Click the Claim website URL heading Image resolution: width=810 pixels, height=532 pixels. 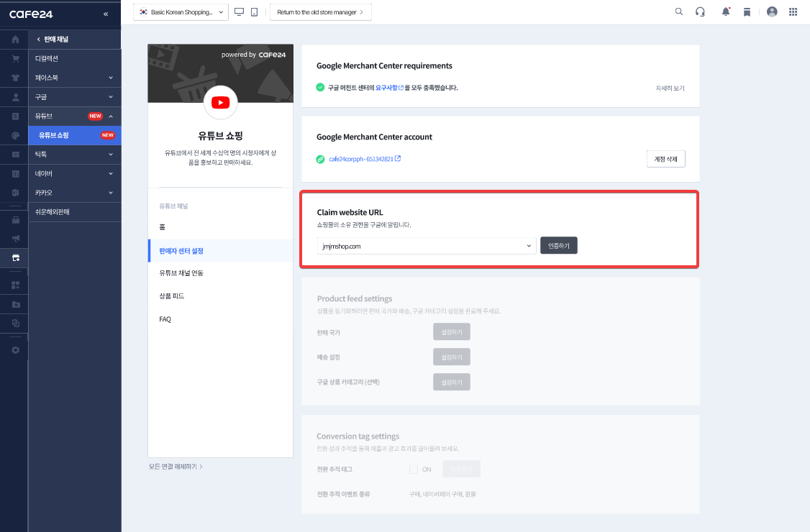point(350,212)
